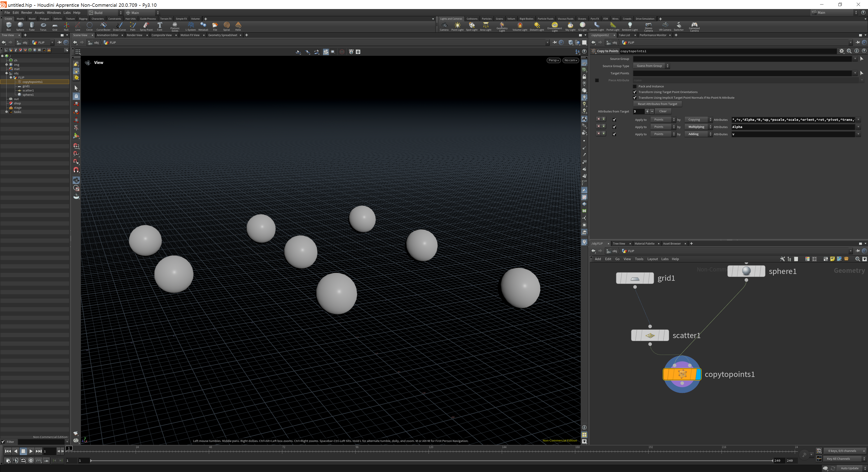Switch to Geometry Spreadsheet tab
Viewport: 868px width, 472px height.
[x=222, y=35]
